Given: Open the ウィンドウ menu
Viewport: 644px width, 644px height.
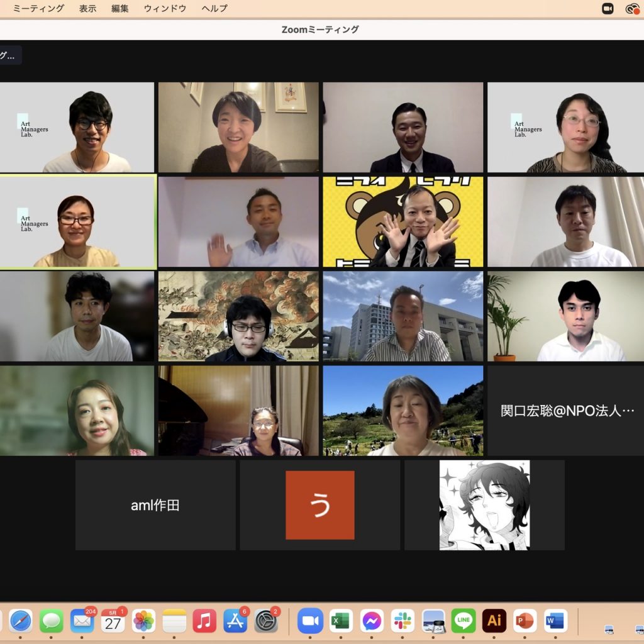Looking at the screenshot, I should pyautogui.click(x=165, y=8).
